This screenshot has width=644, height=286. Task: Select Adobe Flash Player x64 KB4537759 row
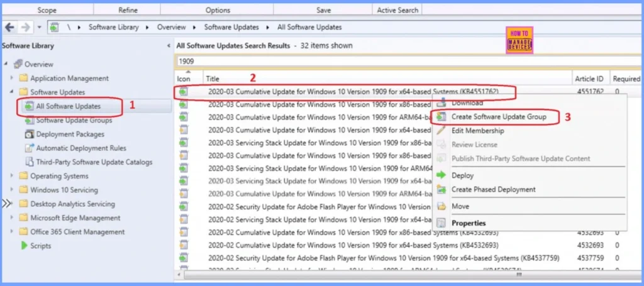coord(409,258)
